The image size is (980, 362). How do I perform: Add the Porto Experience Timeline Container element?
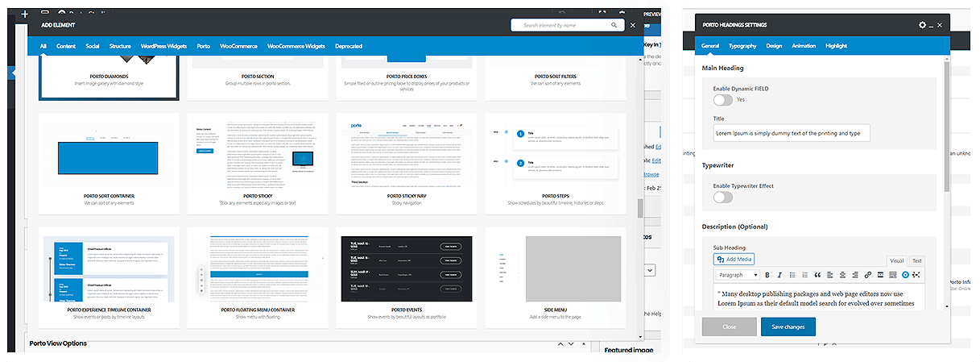click(109, 277)
